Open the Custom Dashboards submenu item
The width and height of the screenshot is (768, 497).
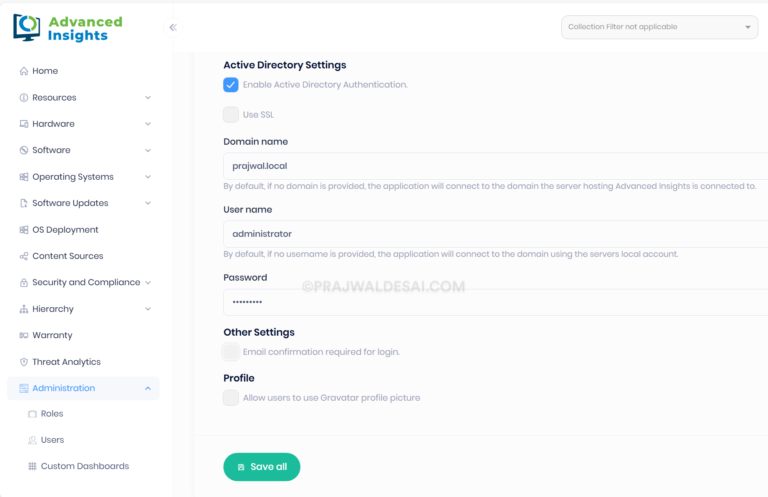tap(83, 466)
